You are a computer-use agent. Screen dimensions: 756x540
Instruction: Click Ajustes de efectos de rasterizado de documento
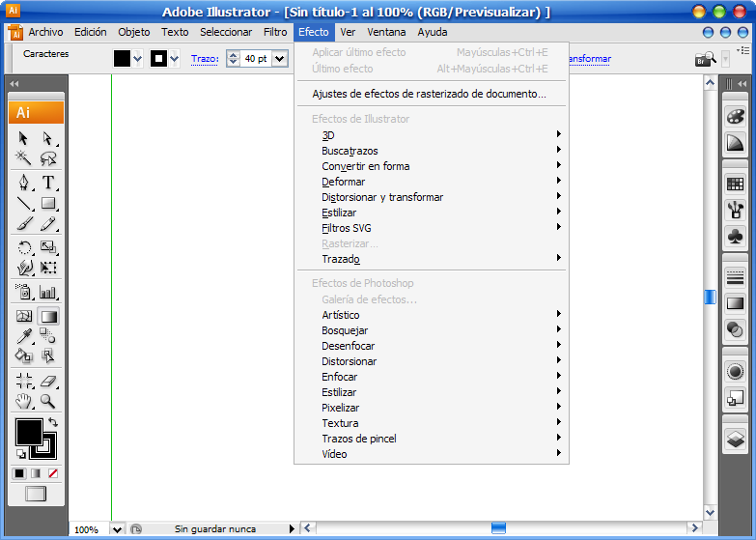(429, 94)
